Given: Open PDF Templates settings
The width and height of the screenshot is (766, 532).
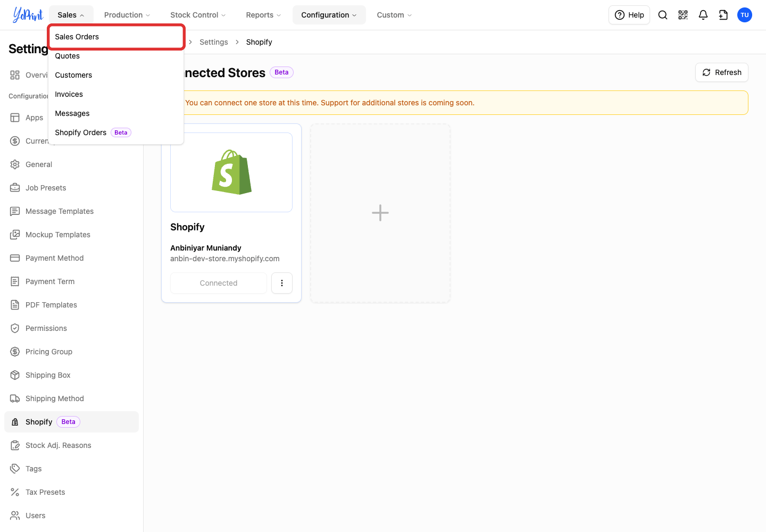Looking at the screenshot, I should point(71,305).
